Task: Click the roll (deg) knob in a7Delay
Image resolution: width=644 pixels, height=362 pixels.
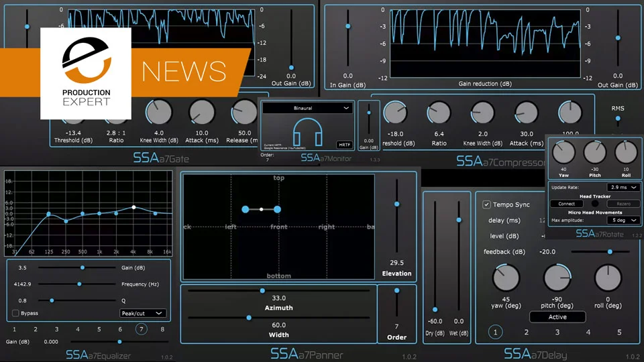Action: coord(608,278)
